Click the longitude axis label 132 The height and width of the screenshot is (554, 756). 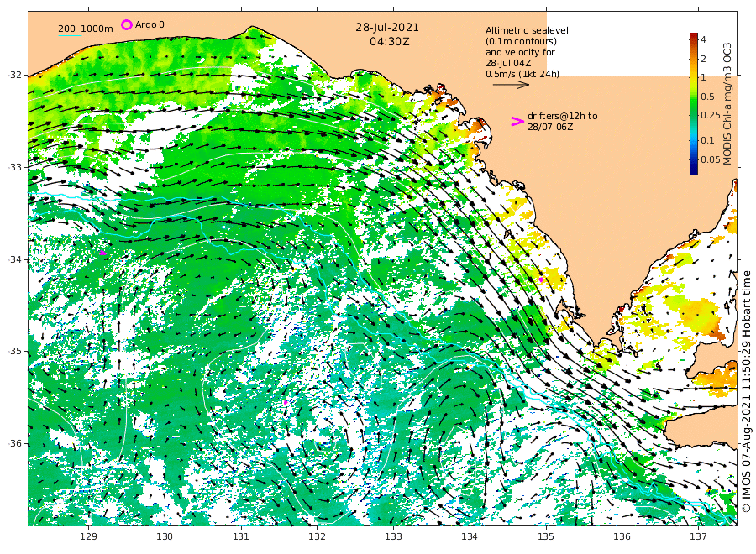coord(318,536)
